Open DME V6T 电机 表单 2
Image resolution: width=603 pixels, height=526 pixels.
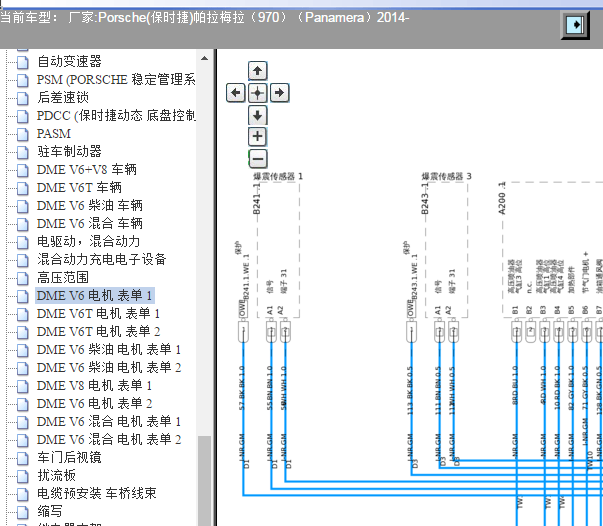click(98, 331)
